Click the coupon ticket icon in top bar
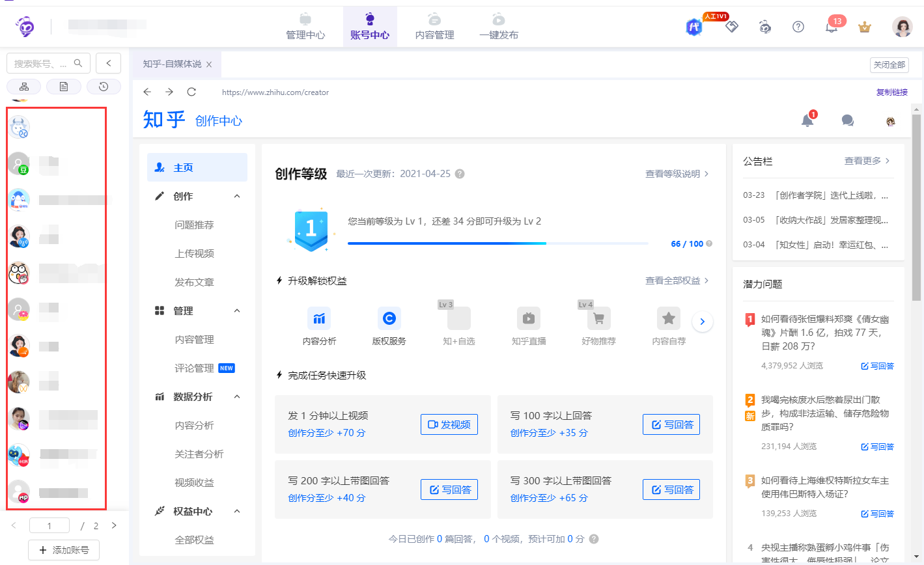Screen dimensions: 924x565 732,27
